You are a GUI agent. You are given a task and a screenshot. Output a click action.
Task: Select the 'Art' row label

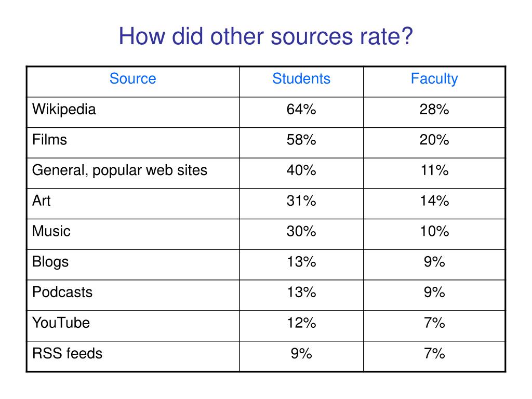(x=41, y=201)
